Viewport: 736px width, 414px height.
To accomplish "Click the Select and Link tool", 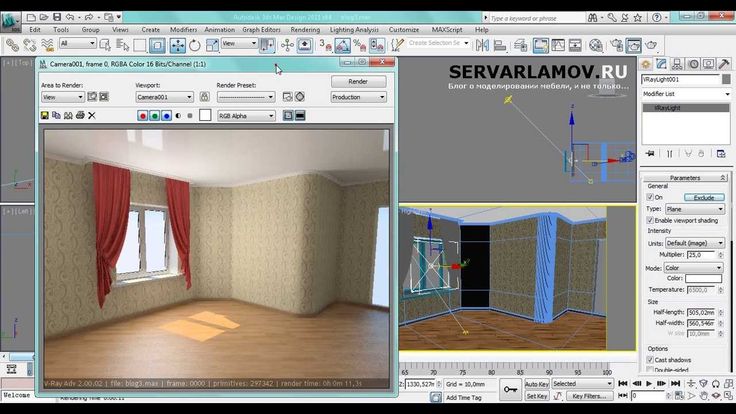I will pos(12,45).
